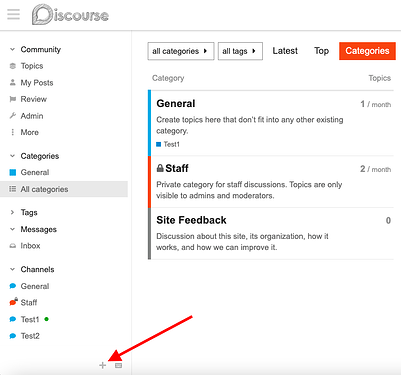Click the General category description text
This screenshot has height=375, width=401.
[250, 125]
